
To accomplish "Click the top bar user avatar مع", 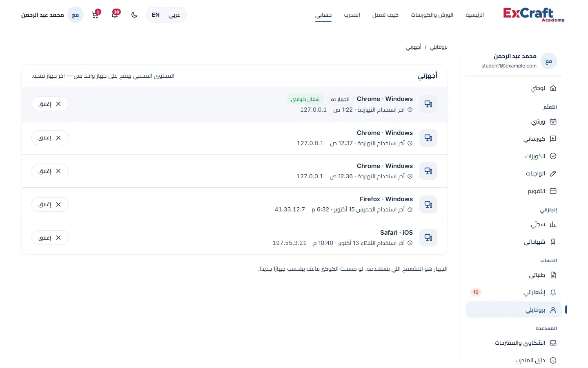I will point(76,15).
